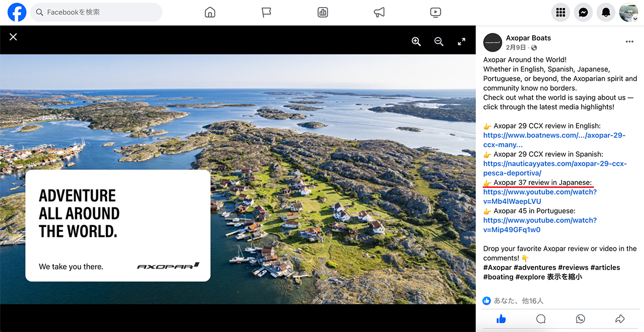Open the boatnews.com review link

pos(554,140)
